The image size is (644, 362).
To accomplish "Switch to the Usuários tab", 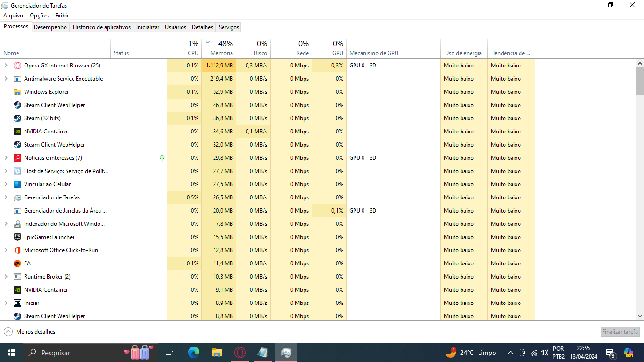I will pyautogui.click(x=175, y=27).
